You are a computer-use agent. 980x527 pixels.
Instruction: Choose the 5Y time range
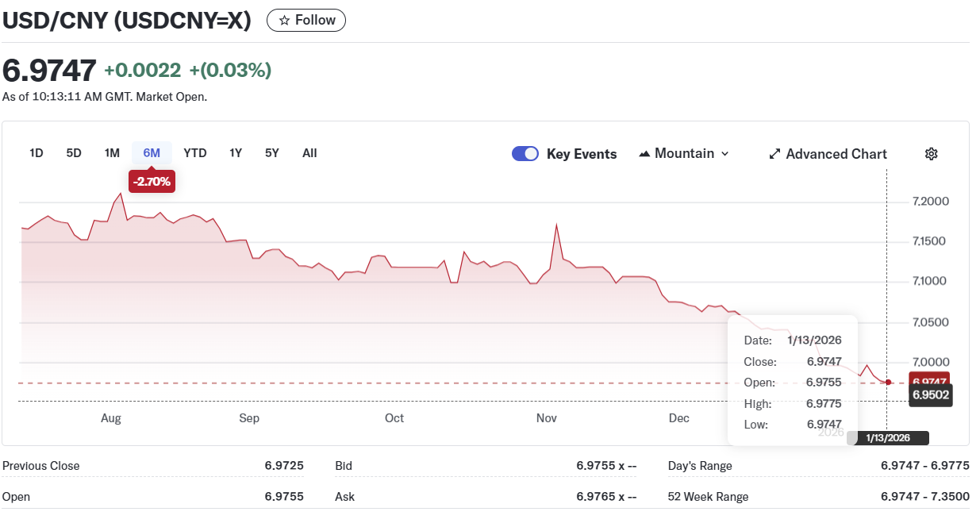[272, 153]
